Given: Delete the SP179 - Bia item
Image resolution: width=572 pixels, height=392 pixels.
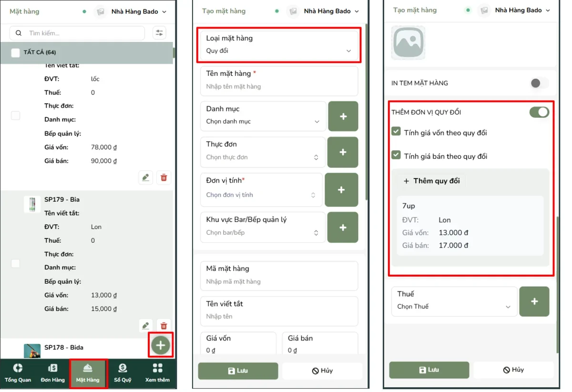Looking at the screenshot, I should pyautogui.click(x=164, y=326).
